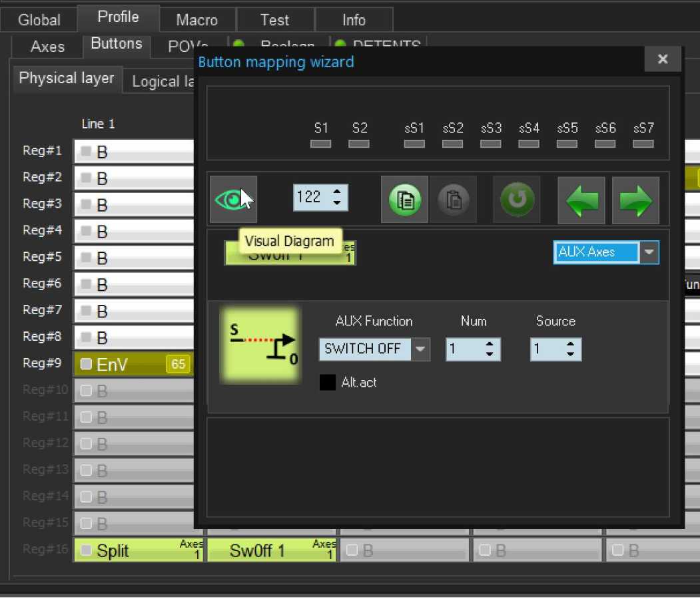700x599 pixels.
Task: Click the grayed paste clipboard icon
Action: 453,200
